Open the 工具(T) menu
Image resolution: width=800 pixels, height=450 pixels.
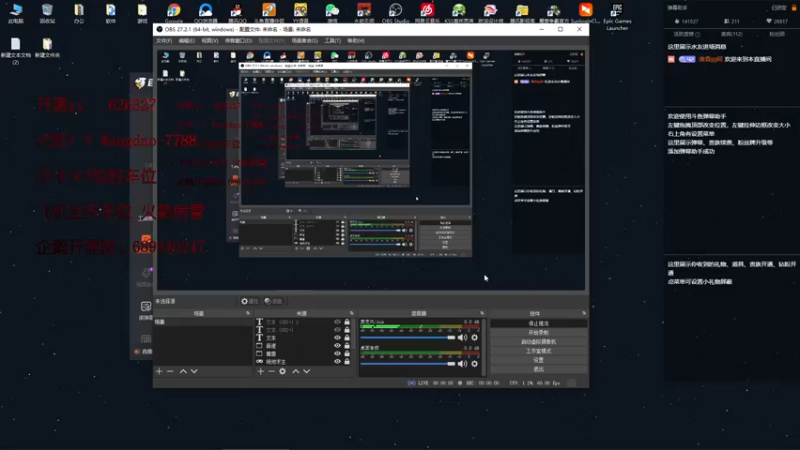coord(332,41)
